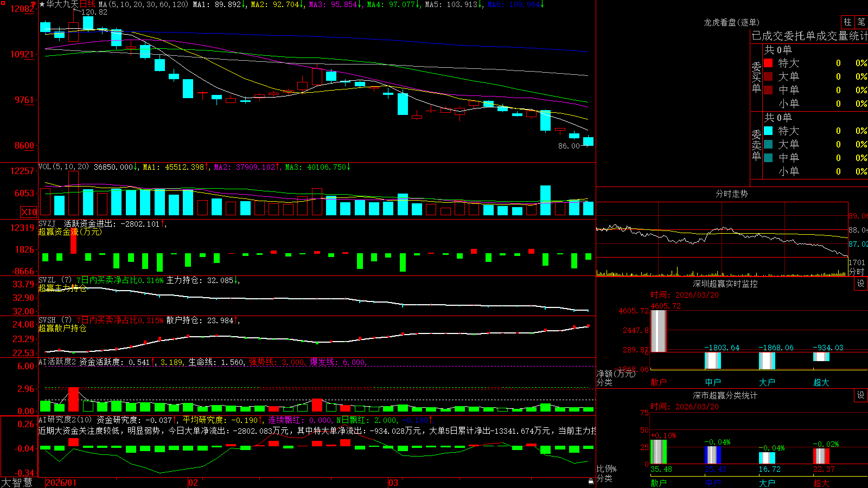Click the largest red volume bar in January
Viewport: 868px width, 488px height.
[x=73, y=193]
